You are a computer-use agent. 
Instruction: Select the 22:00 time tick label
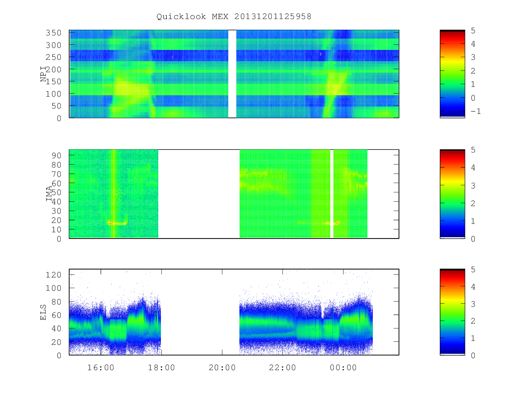[282, 368]
